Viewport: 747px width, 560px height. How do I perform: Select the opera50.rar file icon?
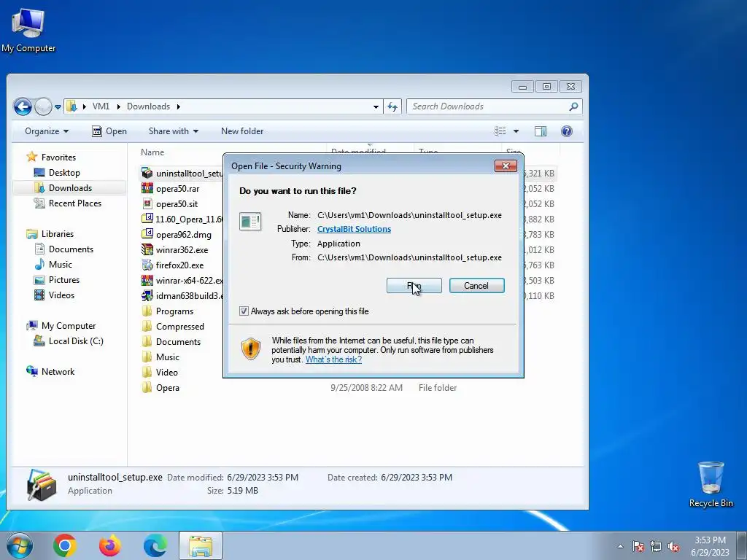(x=147, y=189)
